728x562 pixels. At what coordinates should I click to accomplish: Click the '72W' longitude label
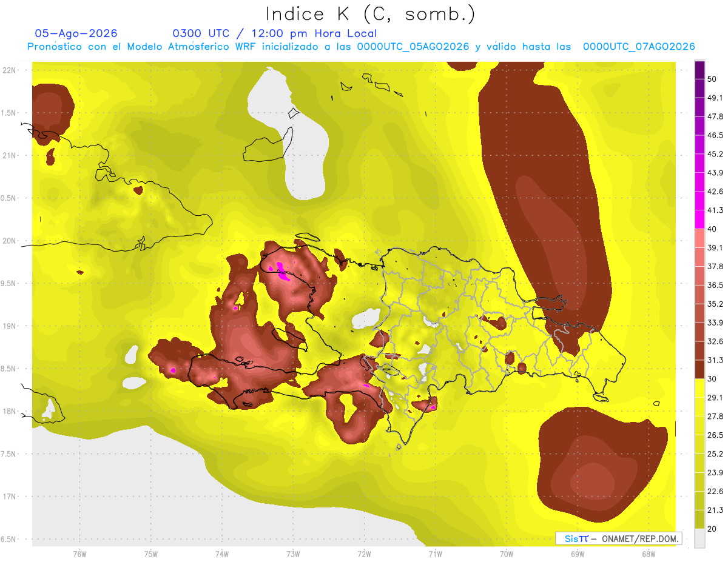[x=364, y=554]
